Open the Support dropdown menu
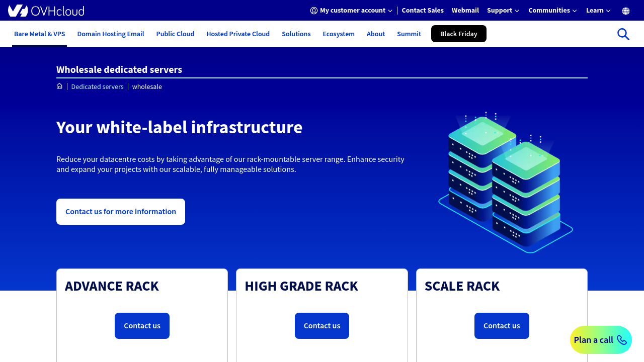 (503, 10)
